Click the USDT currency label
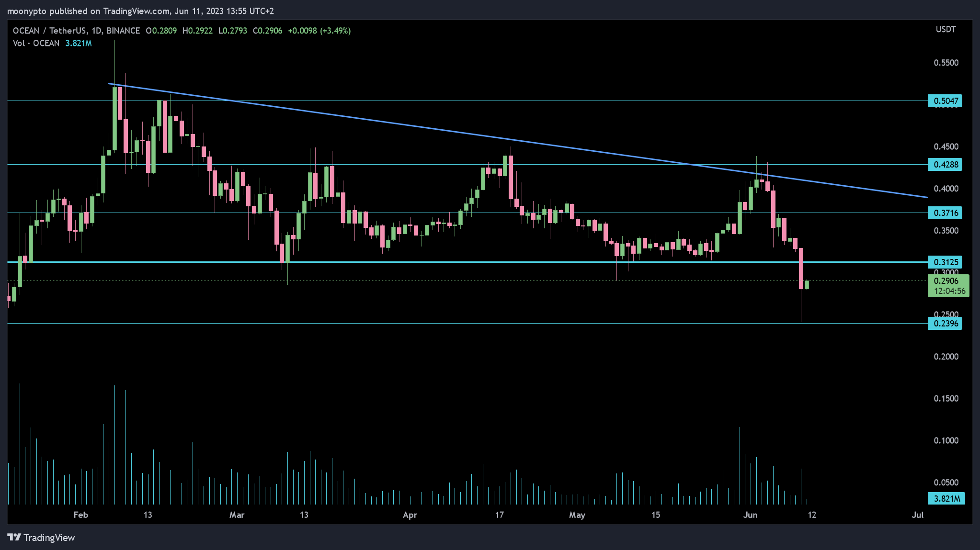Image resolution: width=980 pixels, height=550 pixels. click(x=946, y=29)
